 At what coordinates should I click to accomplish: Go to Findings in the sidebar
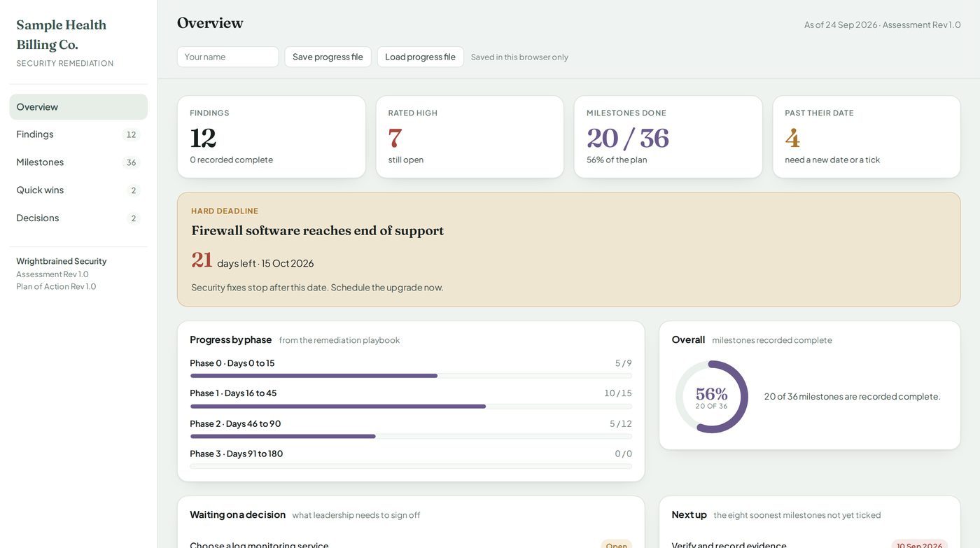point(78,134)
